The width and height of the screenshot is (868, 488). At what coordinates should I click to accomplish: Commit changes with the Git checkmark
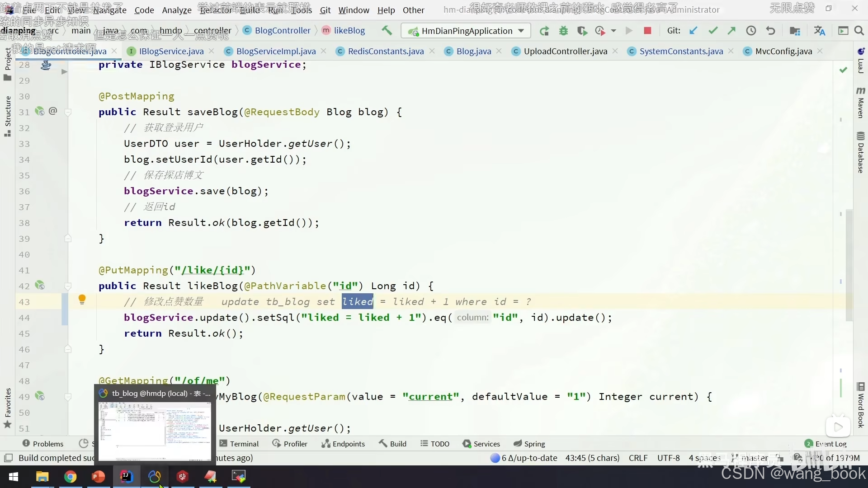[x=713, y=31]
